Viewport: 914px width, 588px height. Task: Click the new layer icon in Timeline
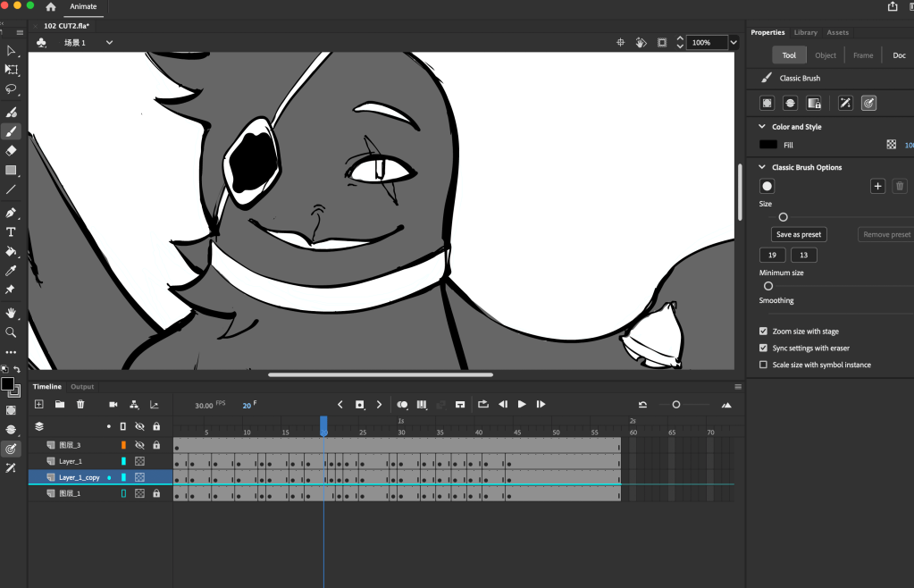[38, 405]
